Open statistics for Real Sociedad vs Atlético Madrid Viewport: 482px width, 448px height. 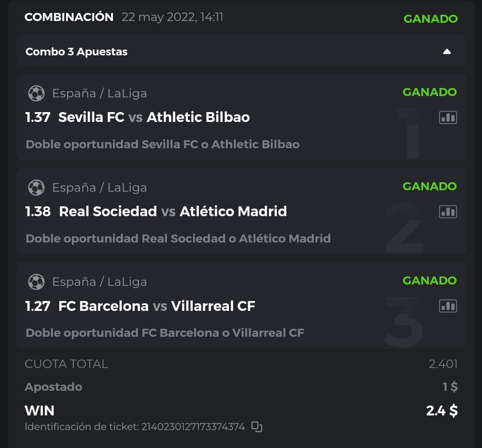448,212
